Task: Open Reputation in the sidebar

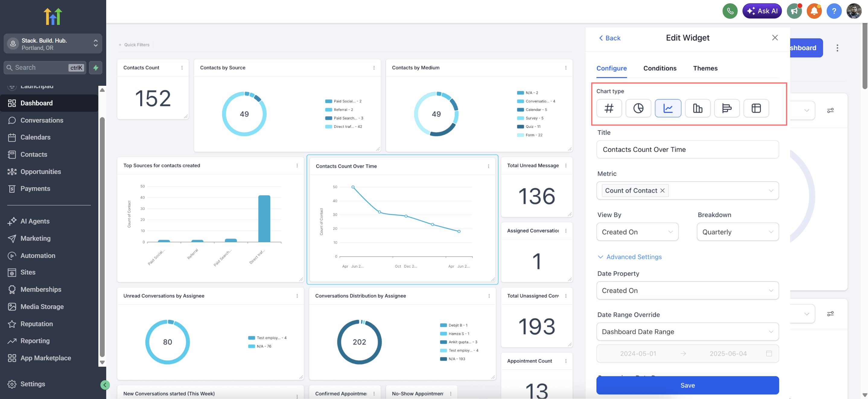Action: 49,324
